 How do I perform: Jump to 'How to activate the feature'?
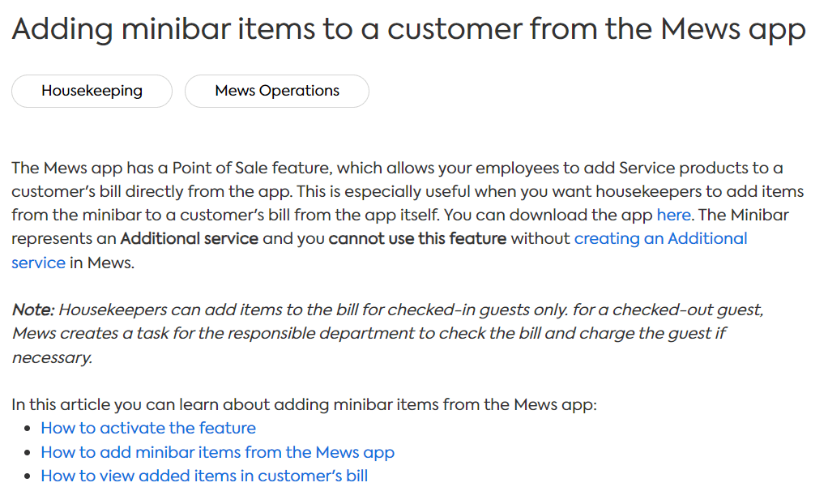(x=148, y=428)
